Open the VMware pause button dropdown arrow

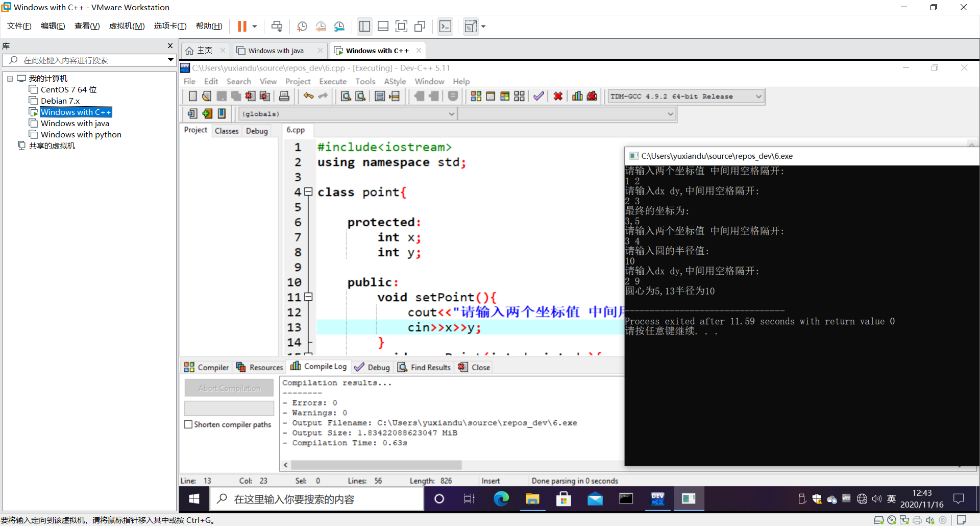coord(254,26)
